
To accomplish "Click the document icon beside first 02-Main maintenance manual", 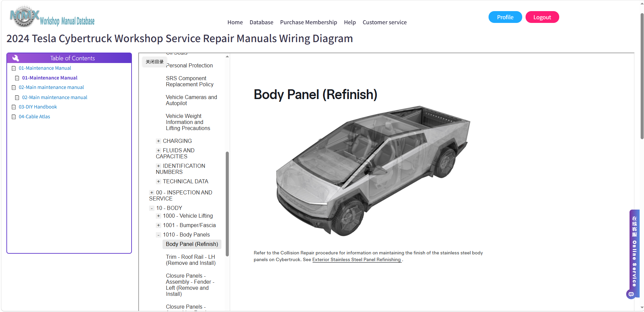I will click(x=14, y=88).
